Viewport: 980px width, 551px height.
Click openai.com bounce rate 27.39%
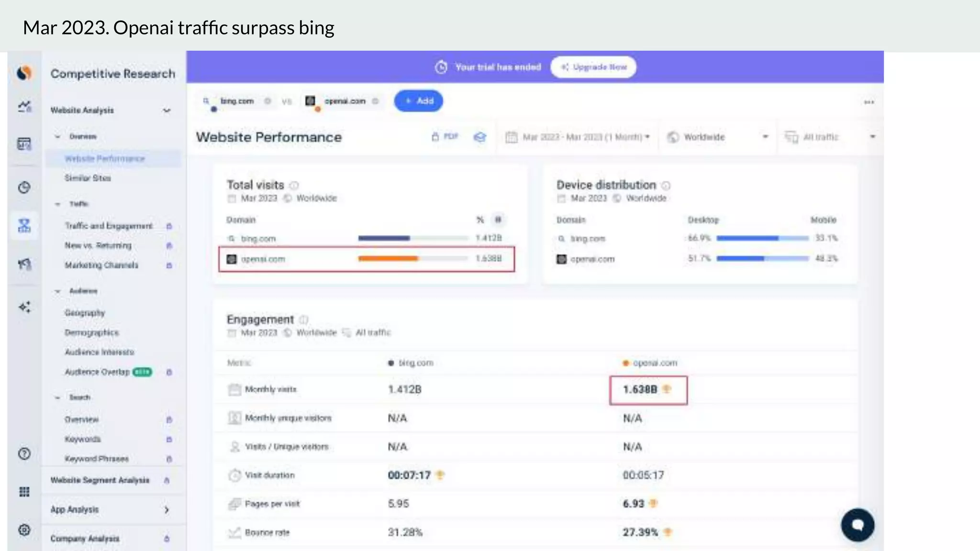point(640,532)
